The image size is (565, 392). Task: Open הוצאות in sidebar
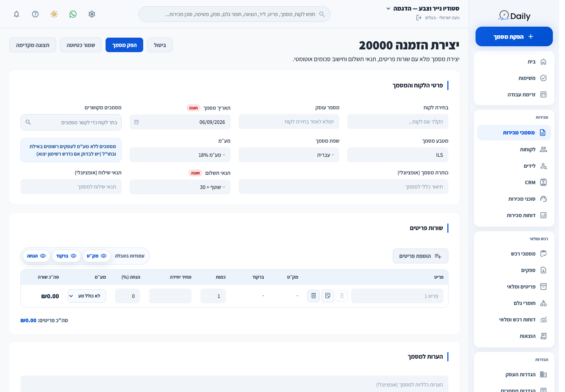click(x=514, y=336)
